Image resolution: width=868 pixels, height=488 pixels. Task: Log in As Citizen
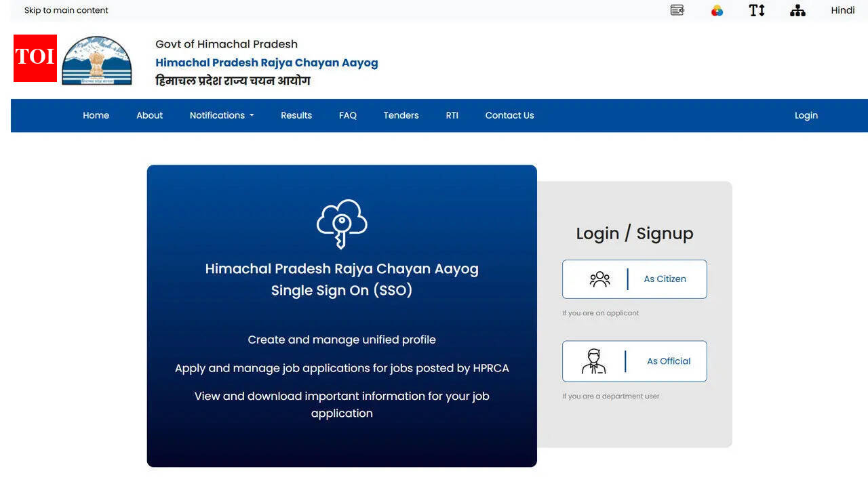[635, 279]
